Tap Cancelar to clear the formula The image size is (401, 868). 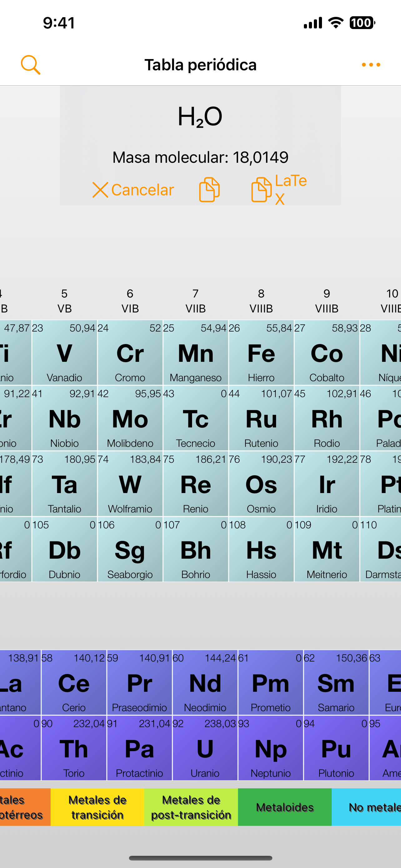tap(133, 190)
